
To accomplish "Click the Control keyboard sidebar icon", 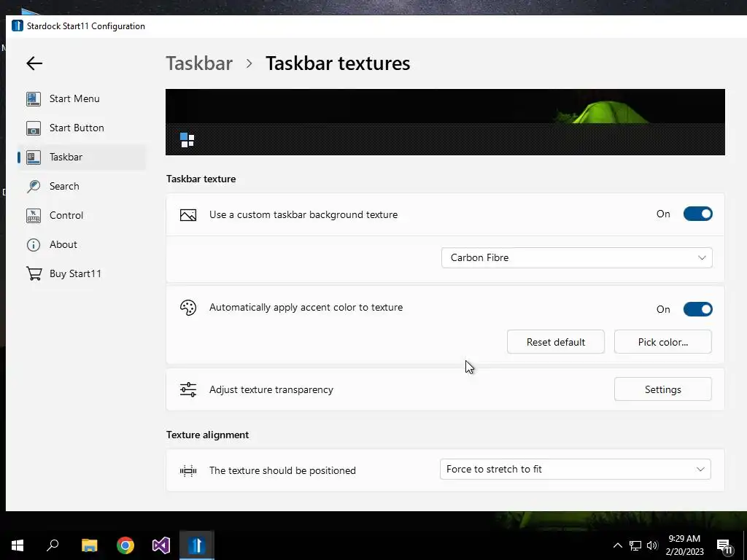I will click(x=34, y=215).
